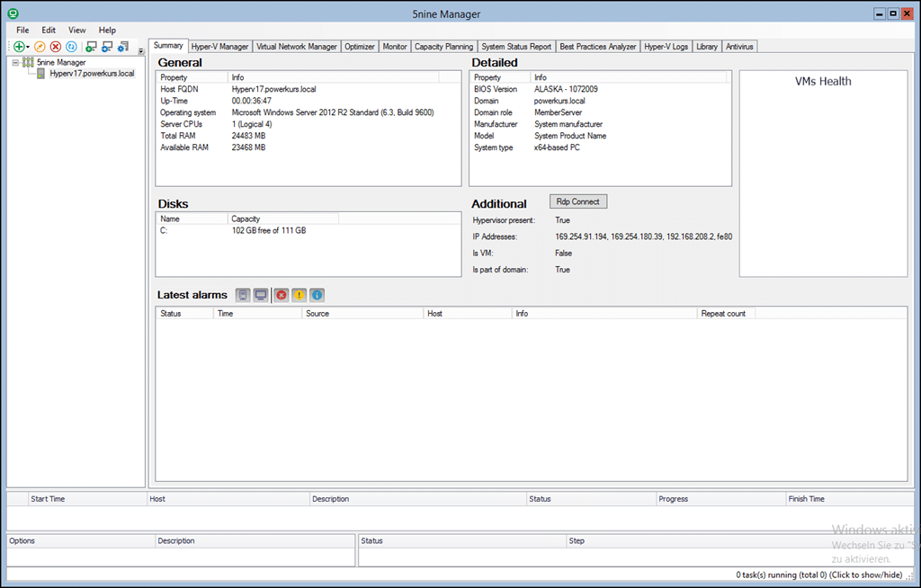Click the Status column header in alarms

point(183,314)
